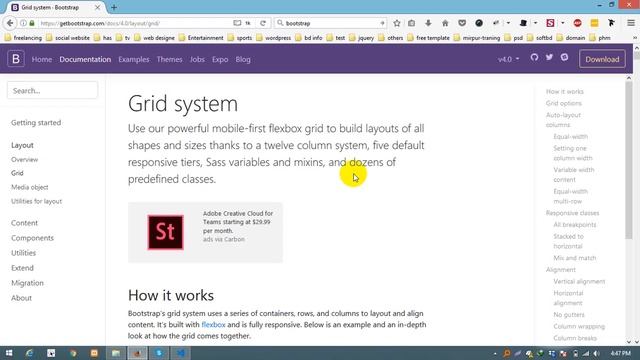Click the browser search box containing bootstrap
640x360 pixels.
pyautogui.click(x=331, y=23)
